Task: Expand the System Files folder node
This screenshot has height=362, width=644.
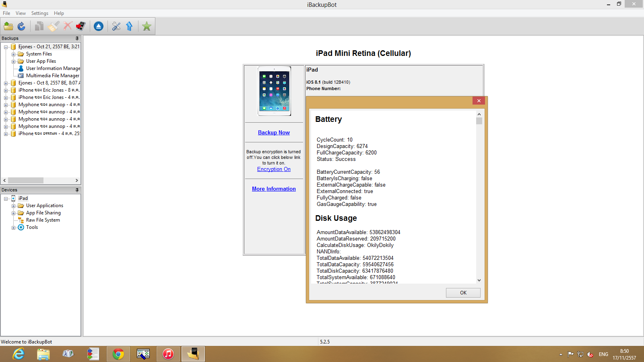Action: 13,54
